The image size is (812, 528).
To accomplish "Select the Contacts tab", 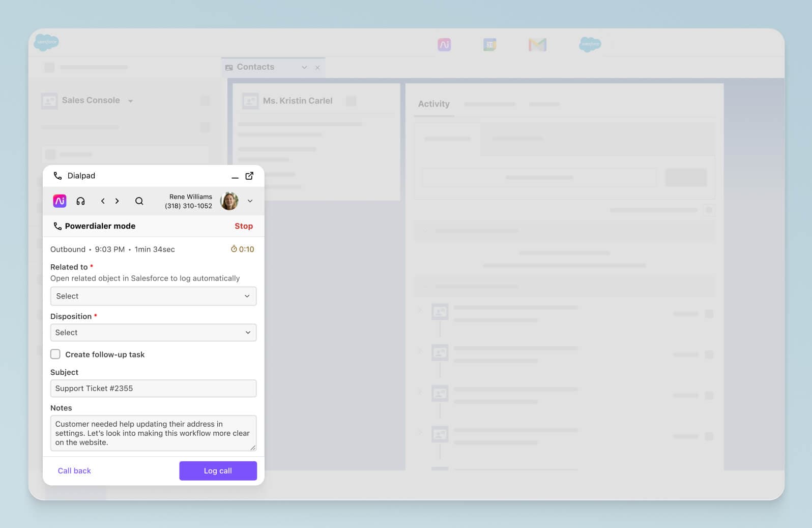I will click(255, 67).
